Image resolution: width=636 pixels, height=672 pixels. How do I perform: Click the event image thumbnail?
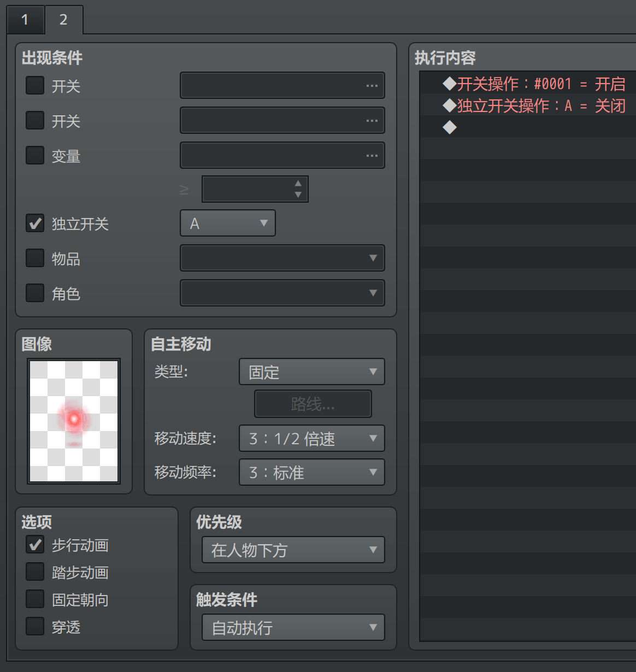click(x=74, y=421)
